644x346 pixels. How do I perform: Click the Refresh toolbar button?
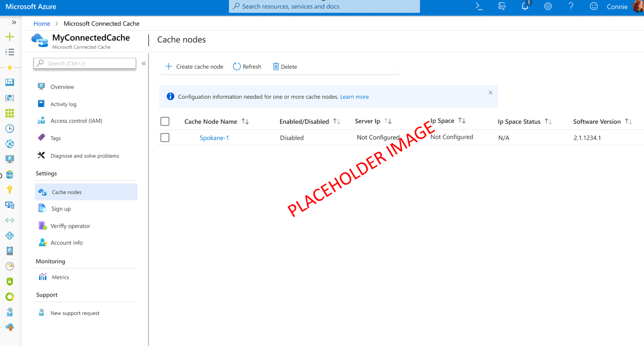[x=247, y=67]
